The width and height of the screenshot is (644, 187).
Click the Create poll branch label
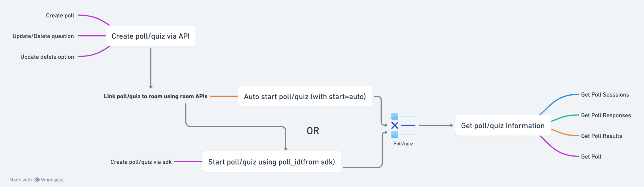point(60,16)
